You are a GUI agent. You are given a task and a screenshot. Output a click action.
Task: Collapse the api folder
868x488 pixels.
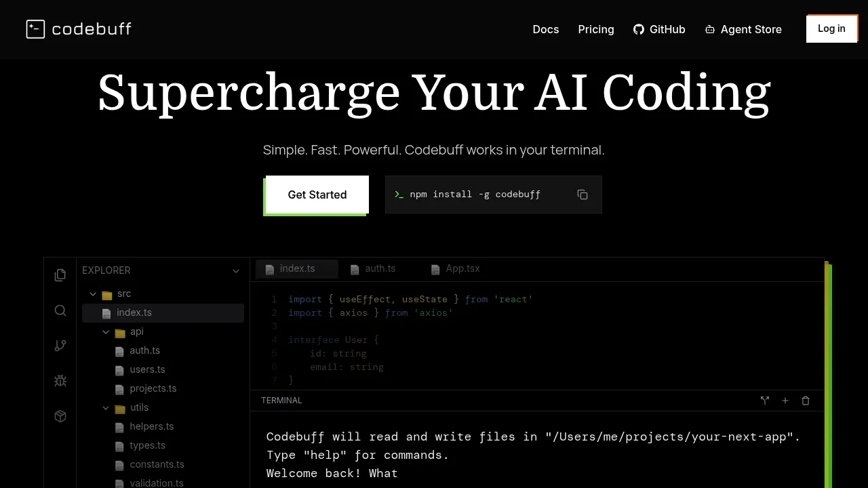click(x=106, y=331)
